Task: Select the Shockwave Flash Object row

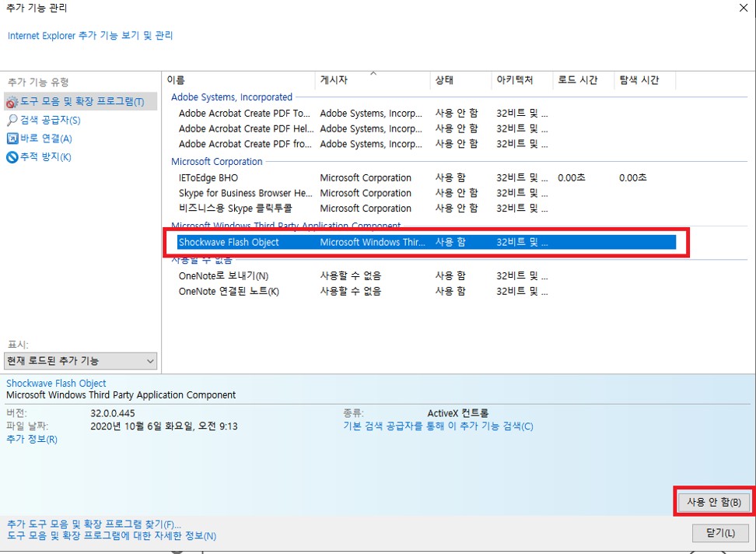Action: click(427, 242)
